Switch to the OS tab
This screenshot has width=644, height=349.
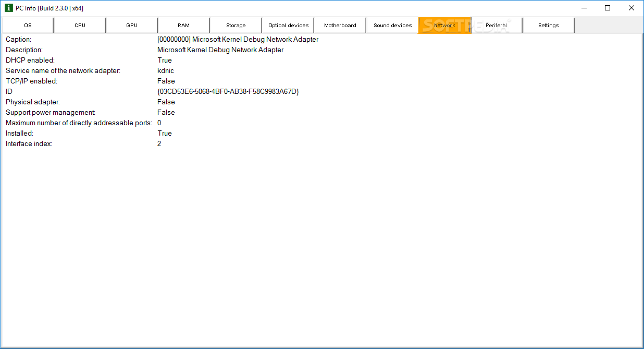pos(28,26)
